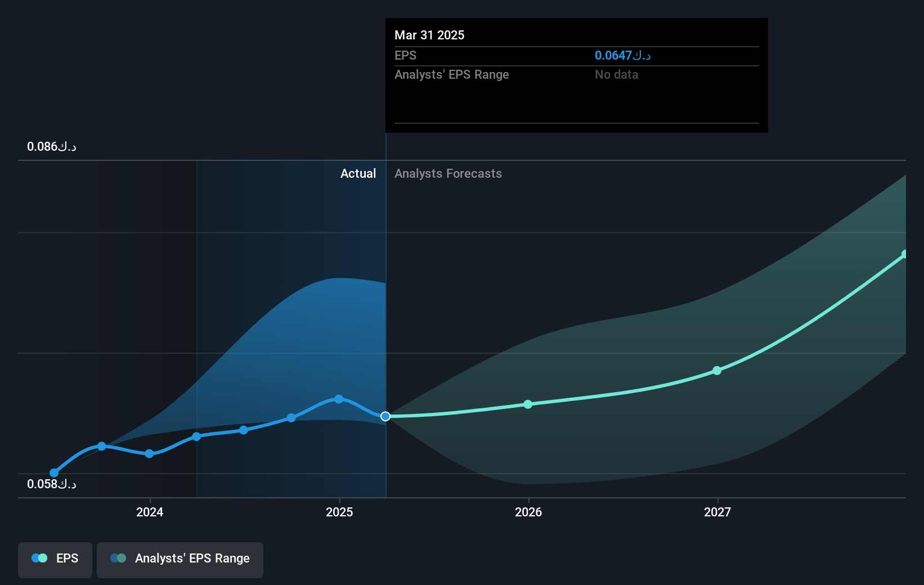Toggle the EPS legend series
This screenshot has width=924, height=585.
55,560
